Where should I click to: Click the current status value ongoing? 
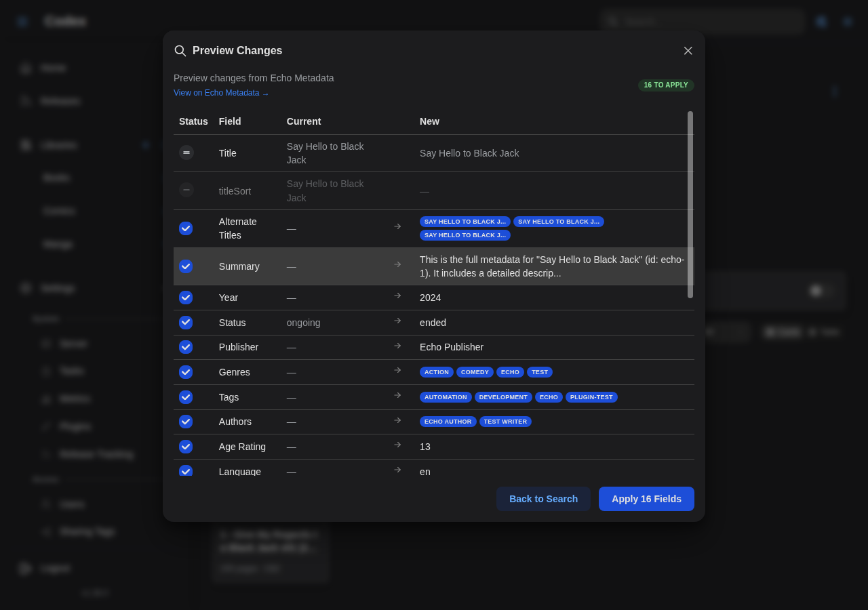303,323
